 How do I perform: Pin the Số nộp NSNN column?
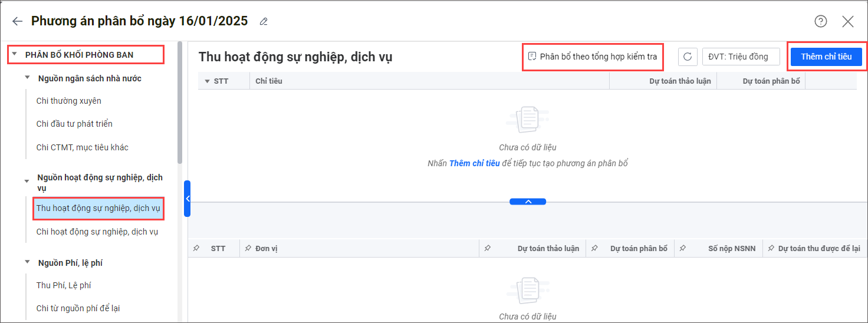pos(682,249)
